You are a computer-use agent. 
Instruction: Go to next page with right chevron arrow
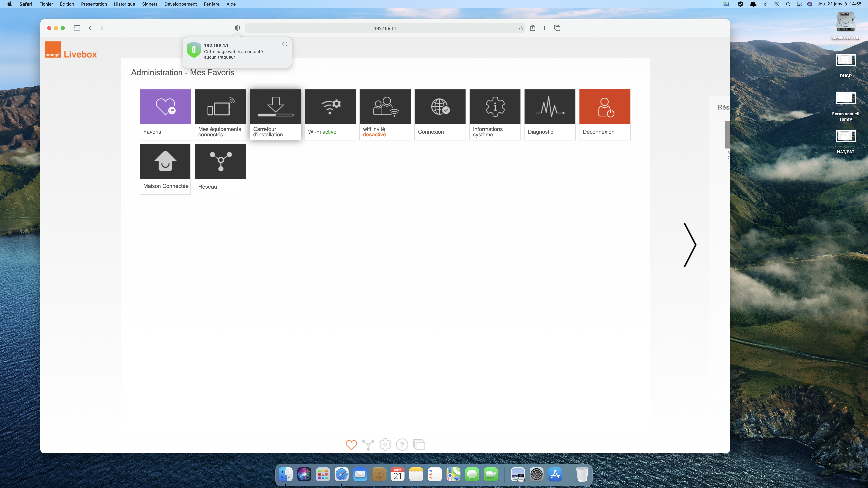689,245
